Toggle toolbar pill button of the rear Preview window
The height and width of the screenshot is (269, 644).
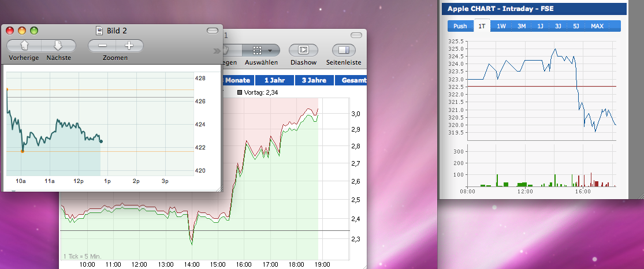tap(356, 36)
